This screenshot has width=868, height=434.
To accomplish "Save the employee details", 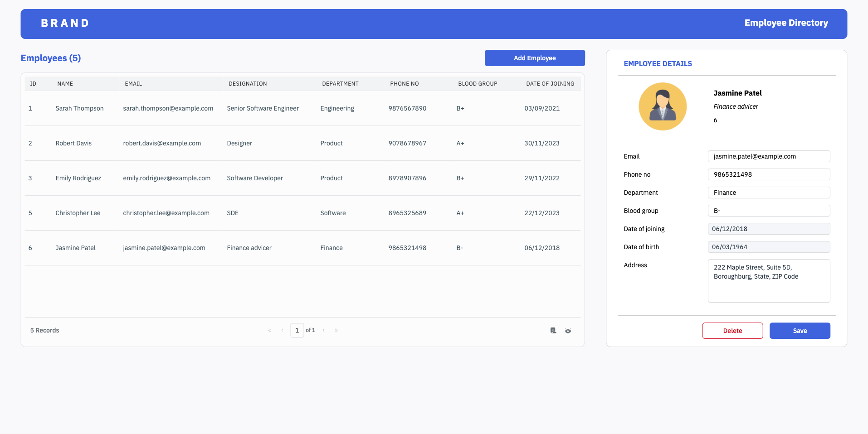I will [x=800, y=331].
